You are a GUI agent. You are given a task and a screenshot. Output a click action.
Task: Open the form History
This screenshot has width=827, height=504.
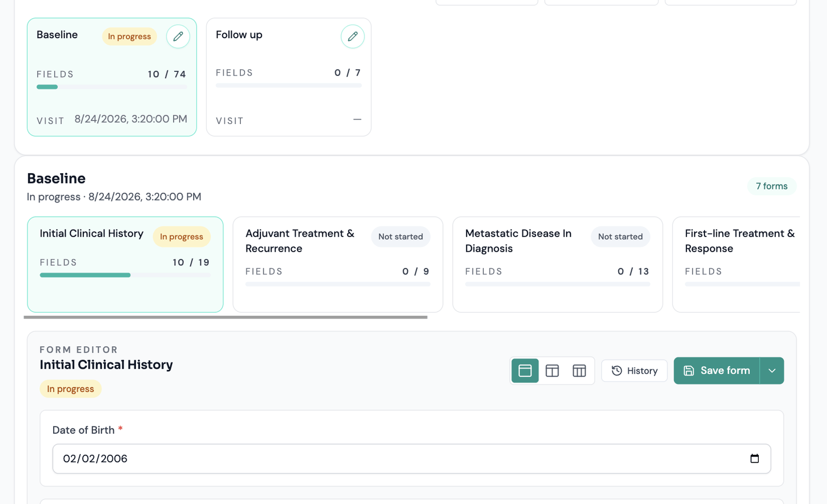(634, 371)
